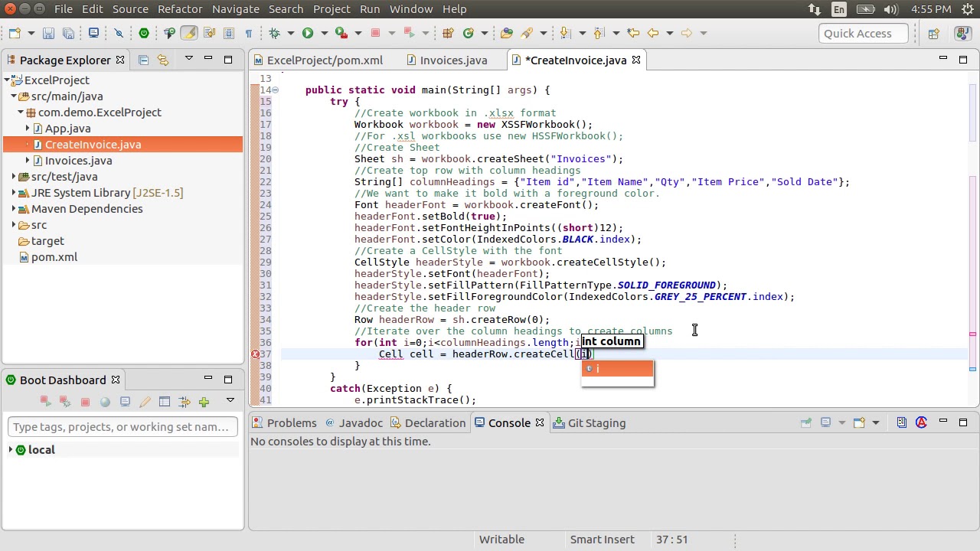Collapse All in the Package Explorer toolbar
Image resolution: width=980 pixels, height=551 pixels.
tap(143, 60)
